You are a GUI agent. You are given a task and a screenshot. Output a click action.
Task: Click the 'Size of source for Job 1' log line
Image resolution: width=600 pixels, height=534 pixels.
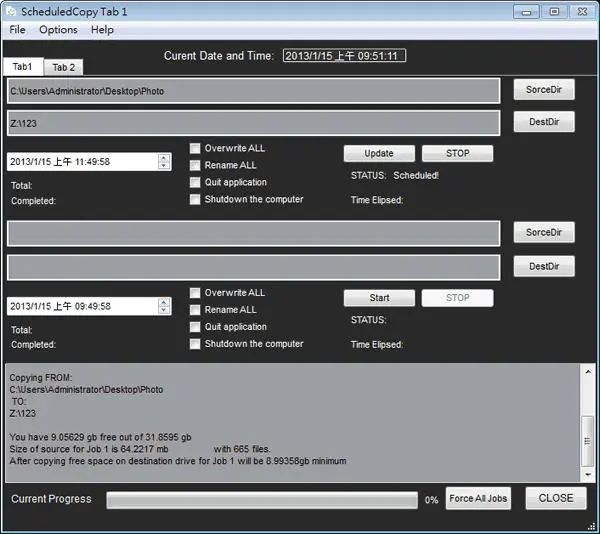click(x=140, y=449)
